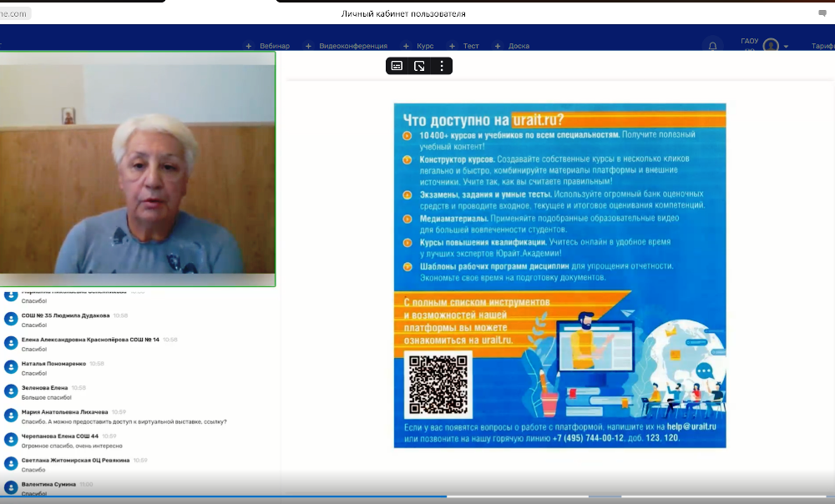Click avatar of Зеленова Елена
Screen dimensions: 835x504
pyautogui.click(x=11, y=391)
